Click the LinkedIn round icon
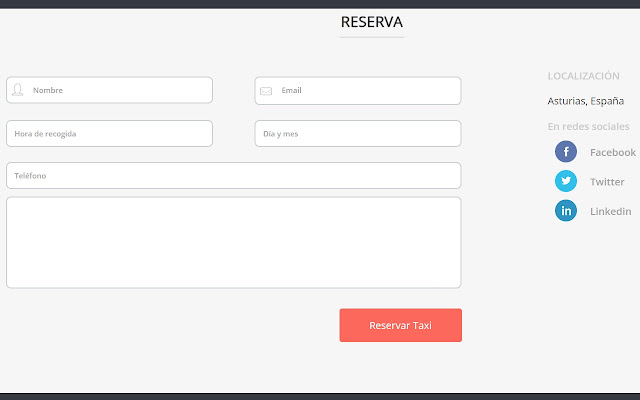Screen dimensions: 640x400 click(566, 211)
